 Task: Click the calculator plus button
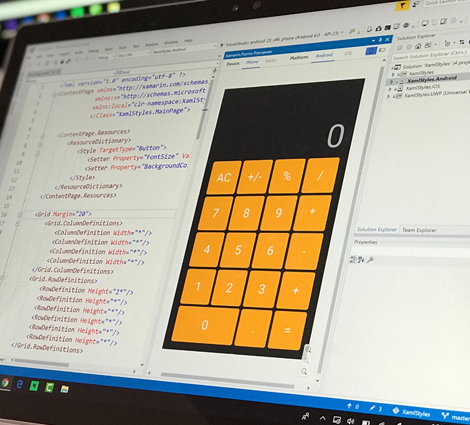[x=296, y=291]
